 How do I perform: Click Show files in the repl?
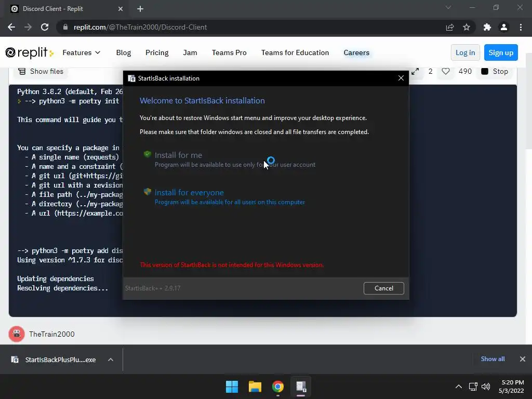pos(41,71)
